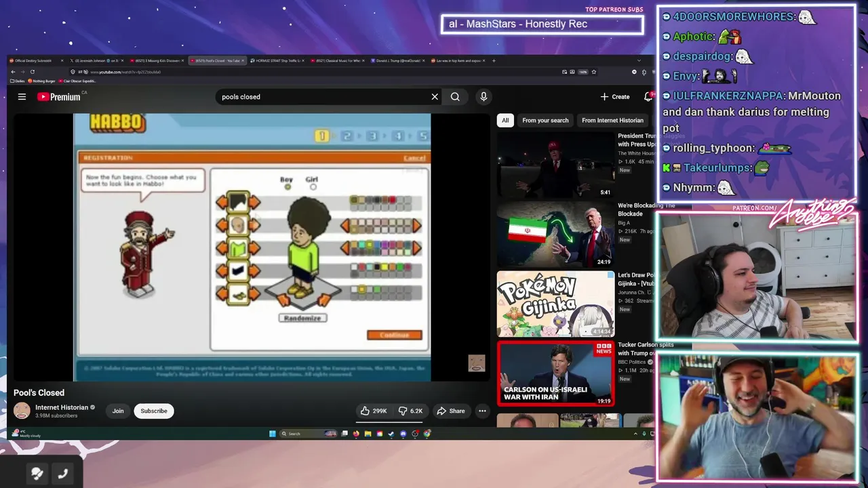Previous shirt with left orange arrow
Viewport: 868px width, 488px height.
point(222,248)
